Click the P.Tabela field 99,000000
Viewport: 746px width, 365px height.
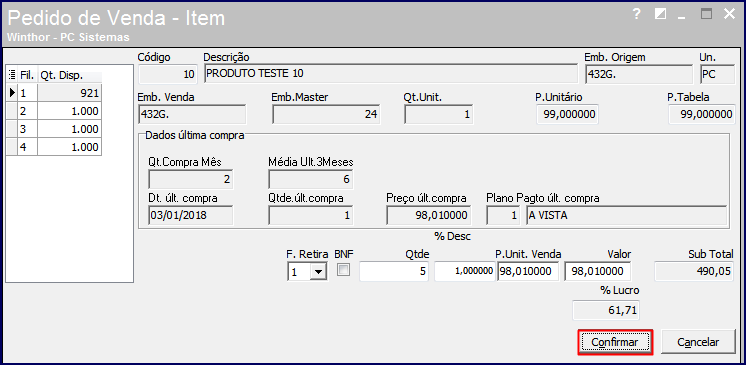click(x=702, y=115)
